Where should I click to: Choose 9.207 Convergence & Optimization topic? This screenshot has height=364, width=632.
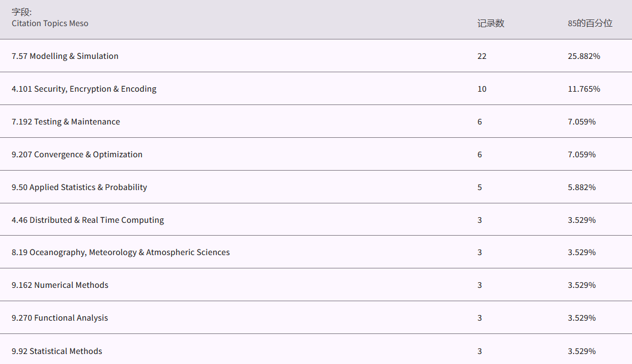[77, 154]
